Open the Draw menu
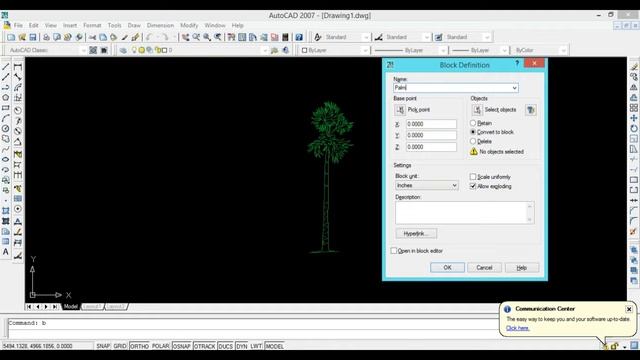Viewport: 640px width, 360px height. 134,25
